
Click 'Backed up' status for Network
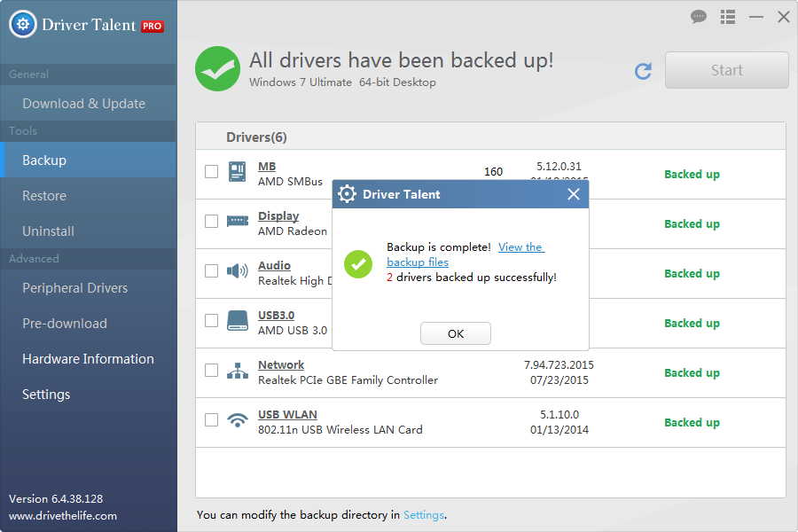(x=692, y=372)
